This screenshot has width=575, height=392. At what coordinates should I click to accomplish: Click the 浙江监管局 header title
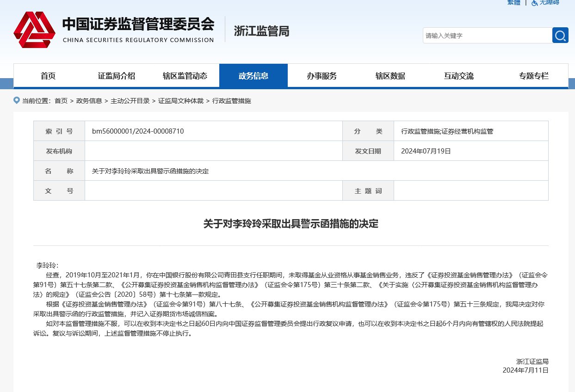(x=261, y=31)
